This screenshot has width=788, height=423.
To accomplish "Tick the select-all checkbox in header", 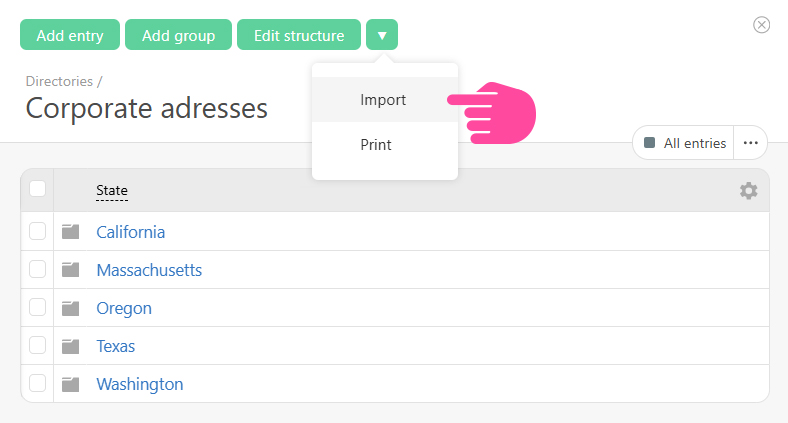I will point(37,189).
